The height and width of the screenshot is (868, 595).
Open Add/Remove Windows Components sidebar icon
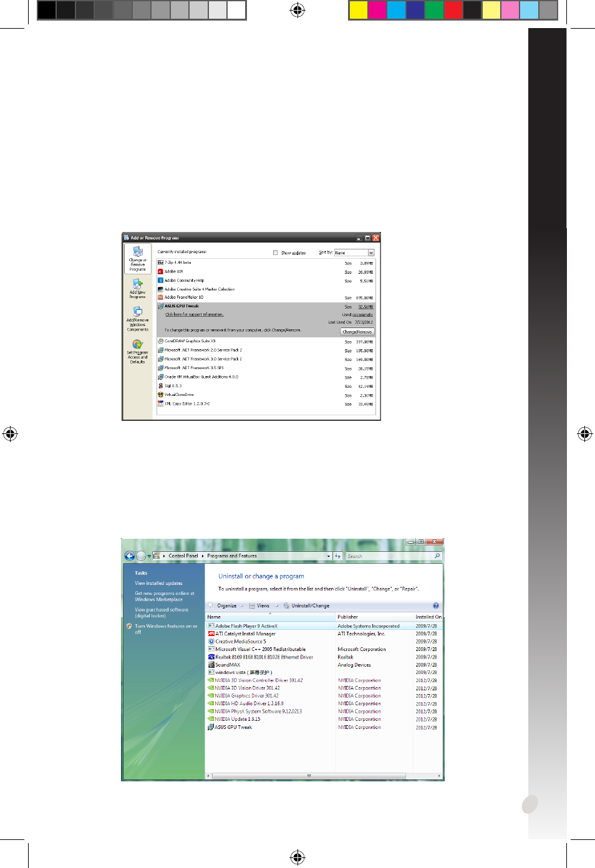click(138, 311)
